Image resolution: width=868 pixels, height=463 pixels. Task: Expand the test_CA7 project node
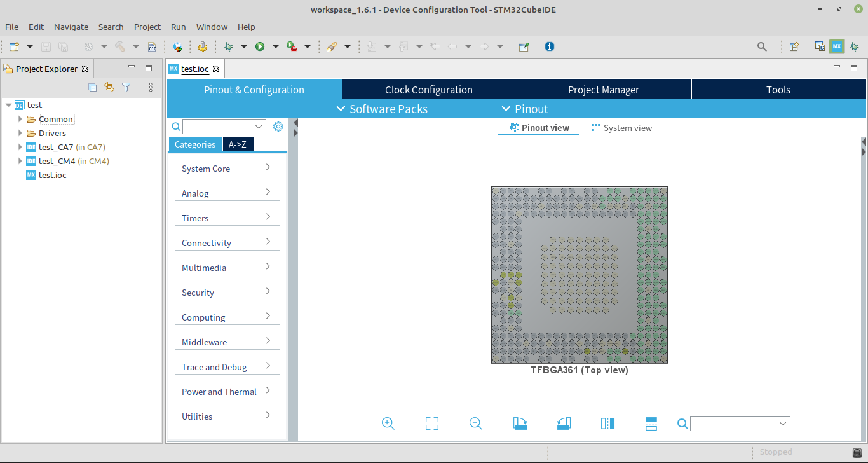click(20, 147)
